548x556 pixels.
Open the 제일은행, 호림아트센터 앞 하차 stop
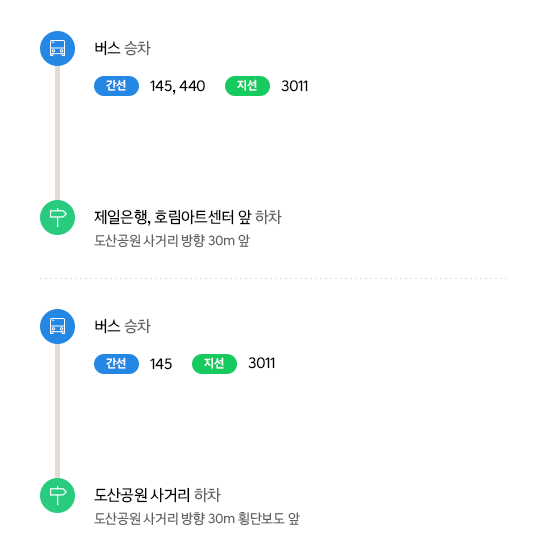[x=188, y=217]
